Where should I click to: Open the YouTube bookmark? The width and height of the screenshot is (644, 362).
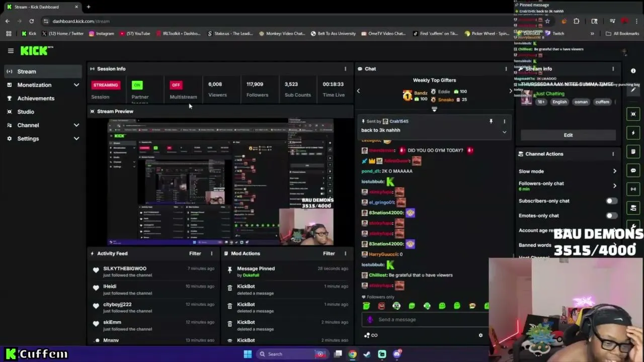(x=135, y=34)
